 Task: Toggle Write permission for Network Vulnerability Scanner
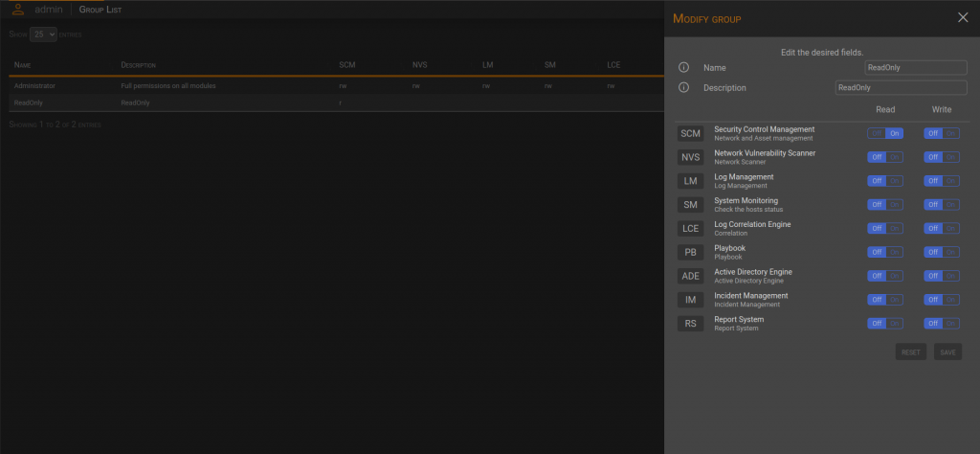point(942,157)
